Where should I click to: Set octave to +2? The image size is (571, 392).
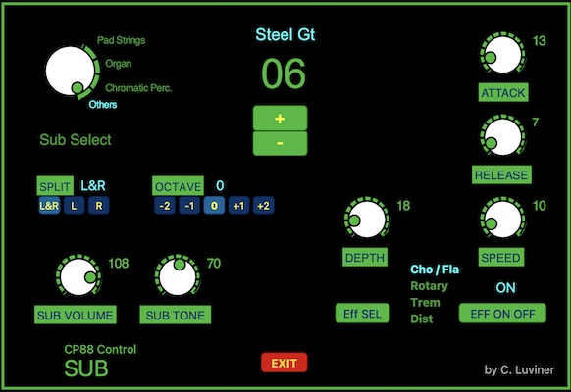(x=264, y=206)
